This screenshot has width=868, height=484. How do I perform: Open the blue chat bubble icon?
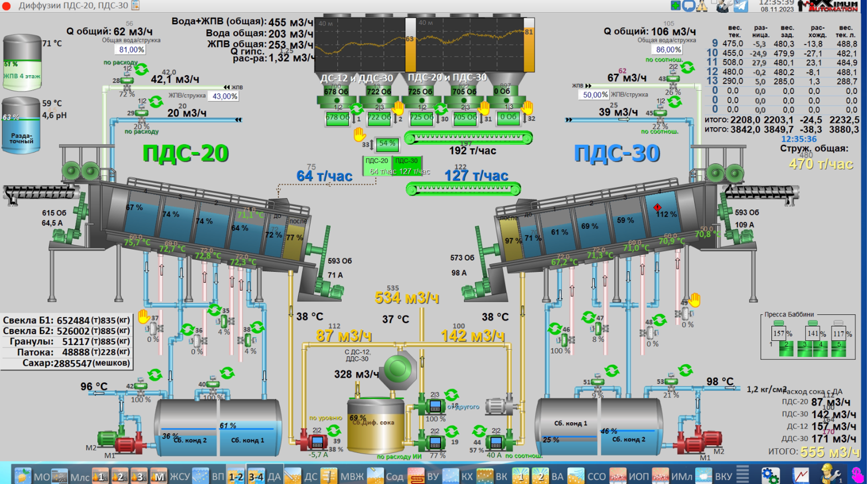(x=689, y=6)
